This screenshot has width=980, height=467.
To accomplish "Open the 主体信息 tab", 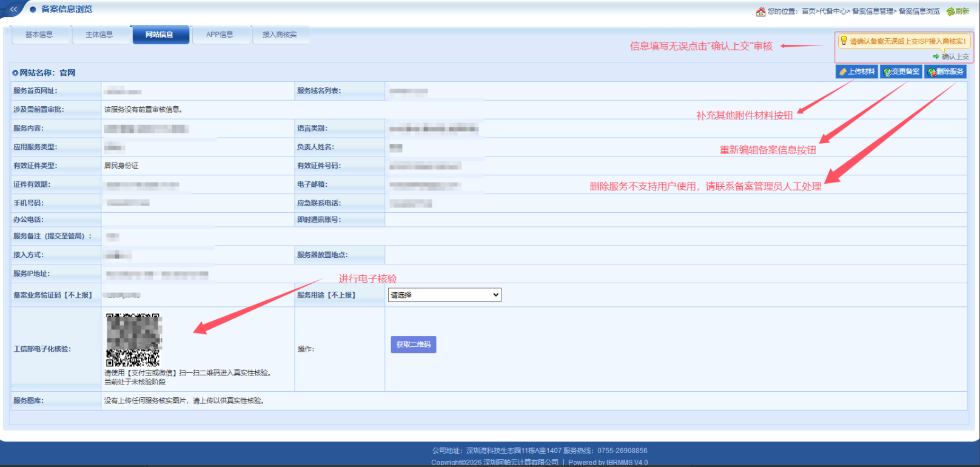I will tap(99, 35).
